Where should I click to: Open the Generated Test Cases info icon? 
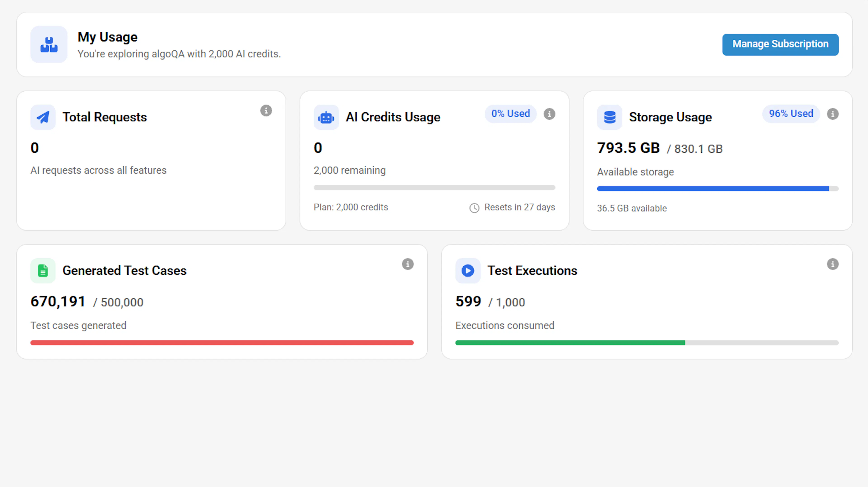coord(408,264)
